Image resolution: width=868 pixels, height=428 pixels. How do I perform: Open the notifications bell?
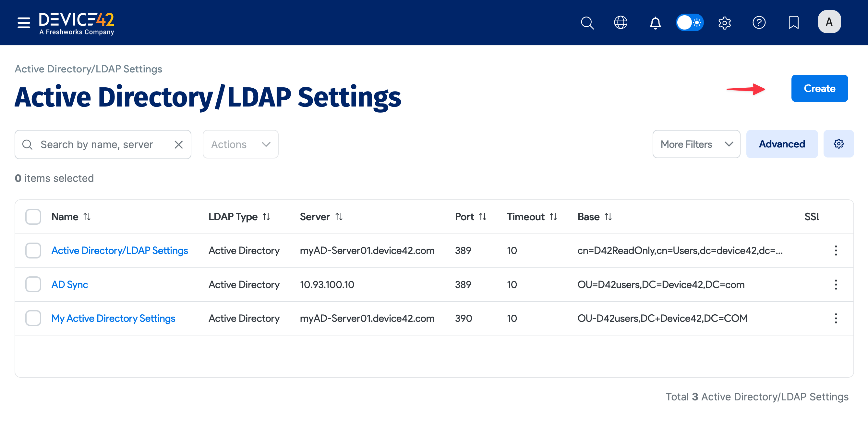click(655, 23)
